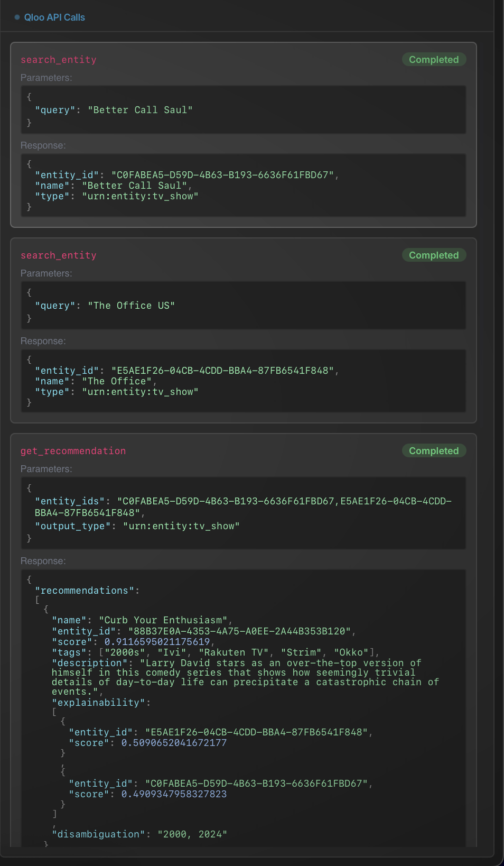Click the entity_ids parameter value line

[x=243, y=506]
